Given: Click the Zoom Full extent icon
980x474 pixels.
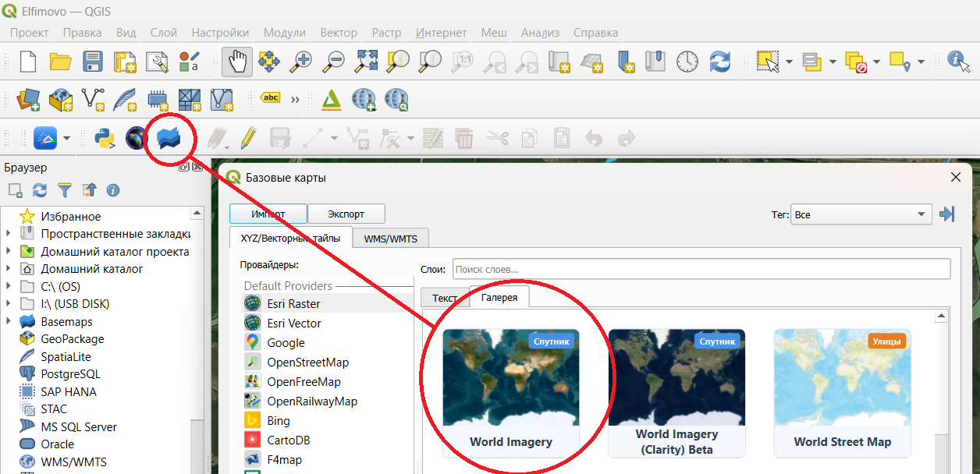Looking at the screenshot, I should [x=367, y=62].
